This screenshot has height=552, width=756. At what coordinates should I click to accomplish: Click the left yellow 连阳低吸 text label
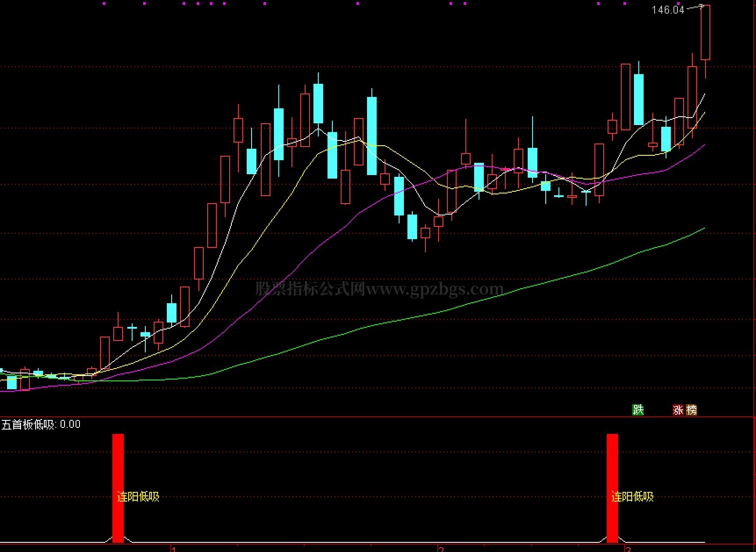tap(138, 497)
